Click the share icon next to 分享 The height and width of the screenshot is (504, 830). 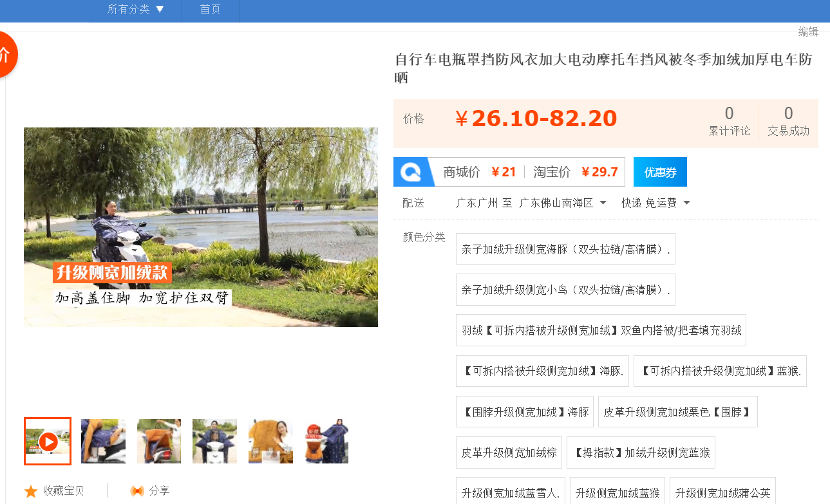click(x=137, y=491)
